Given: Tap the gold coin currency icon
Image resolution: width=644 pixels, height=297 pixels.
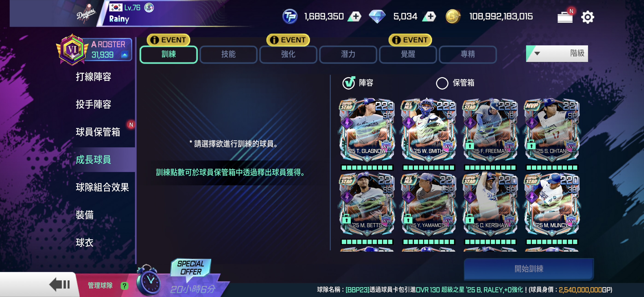Looking at the screenshot, I should (453, 17).
